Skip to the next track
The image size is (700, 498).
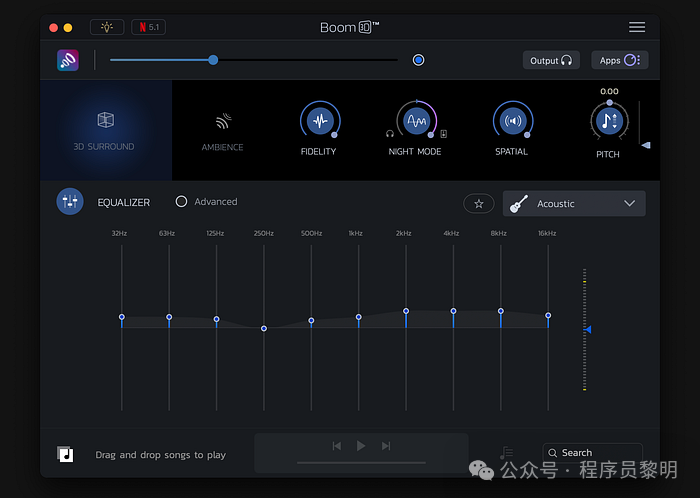point(386,446)
